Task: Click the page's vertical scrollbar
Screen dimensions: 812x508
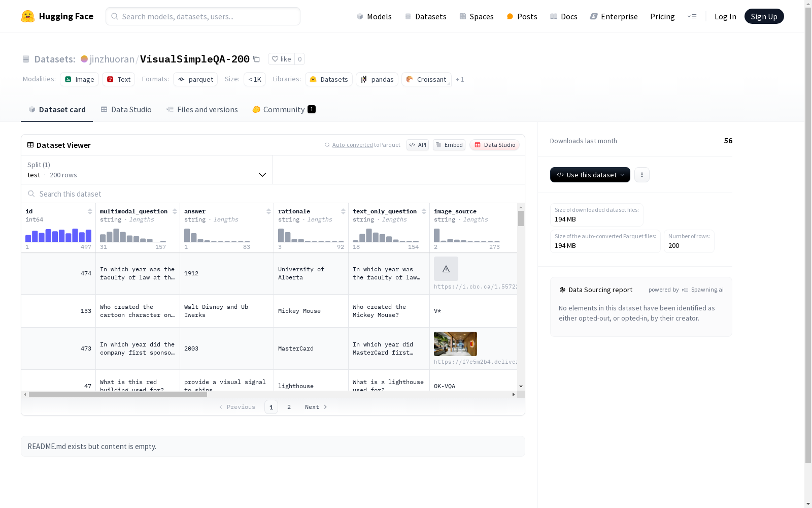Action: pyautogui.click(x=808, y=235)
